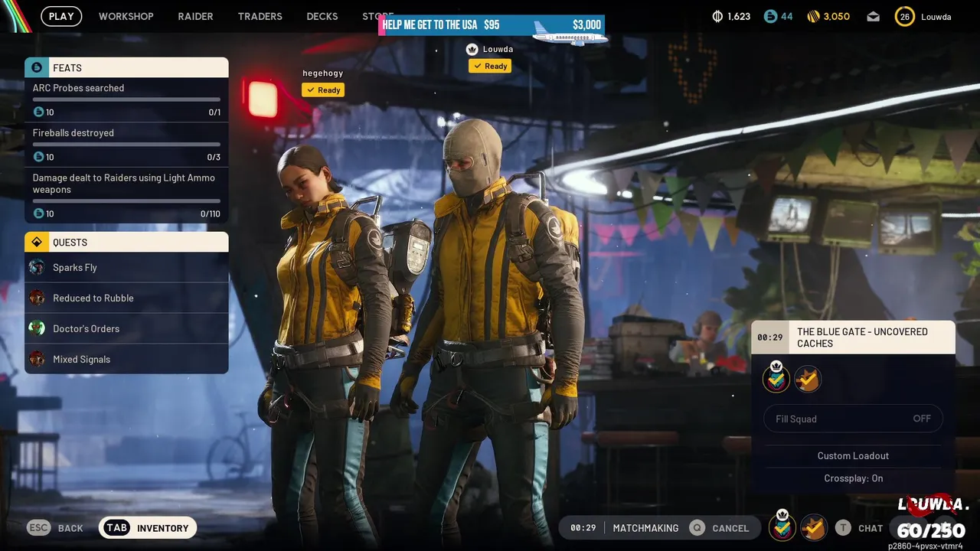Click the Sparks Fly quest name
The image size is (980, 551).
75,267
